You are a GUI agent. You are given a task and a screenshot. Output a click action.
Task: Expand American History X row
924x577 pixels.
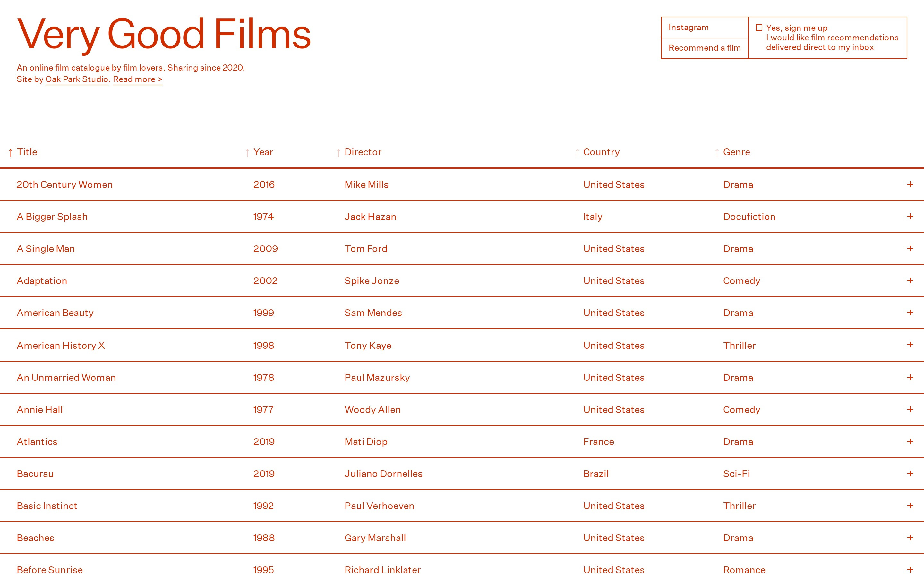click(x=910, y=345)
